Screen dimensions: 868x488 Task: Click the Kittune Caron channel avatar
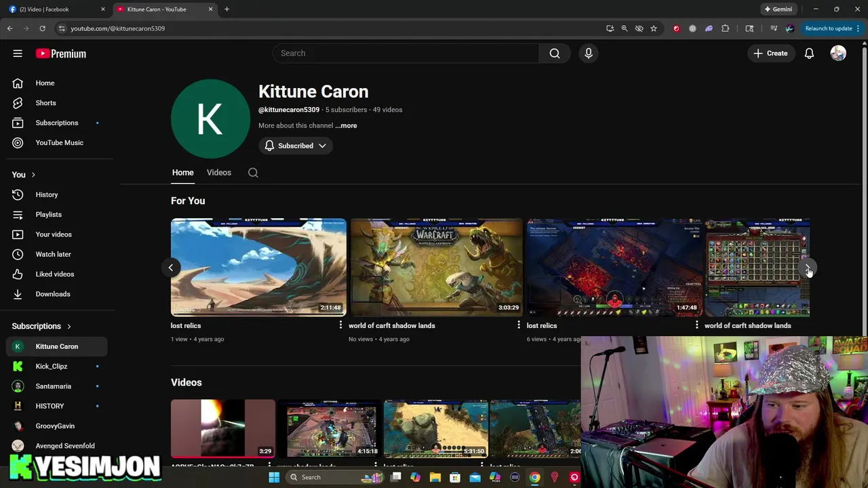pyautogui.click(x=210, y=119)
